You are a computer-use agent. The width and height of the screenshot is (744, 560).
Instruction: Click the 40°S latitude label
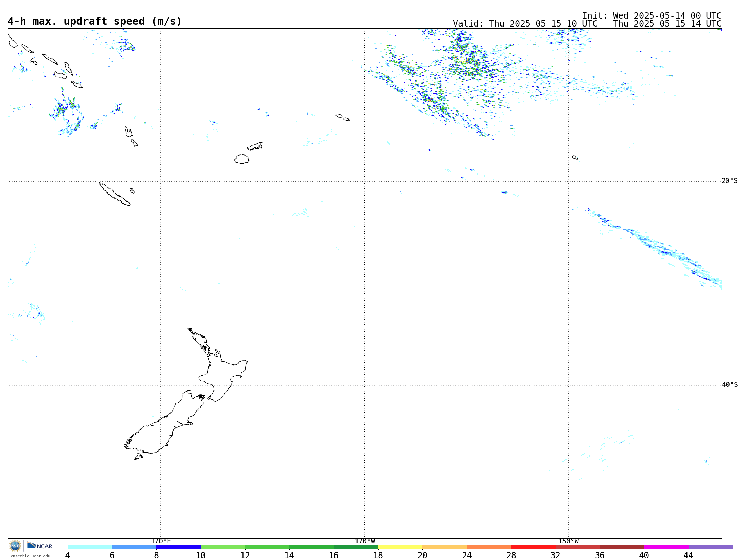point(730,384)
